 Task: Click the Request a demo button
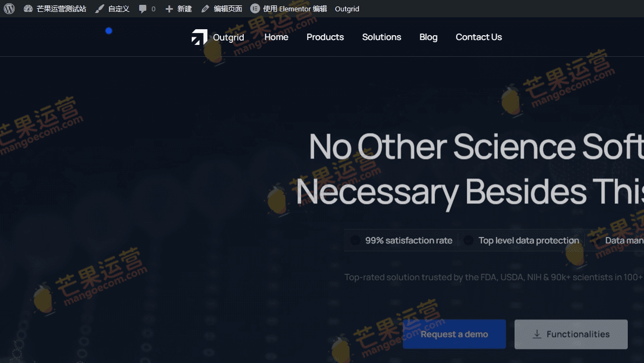coord(454,334)
